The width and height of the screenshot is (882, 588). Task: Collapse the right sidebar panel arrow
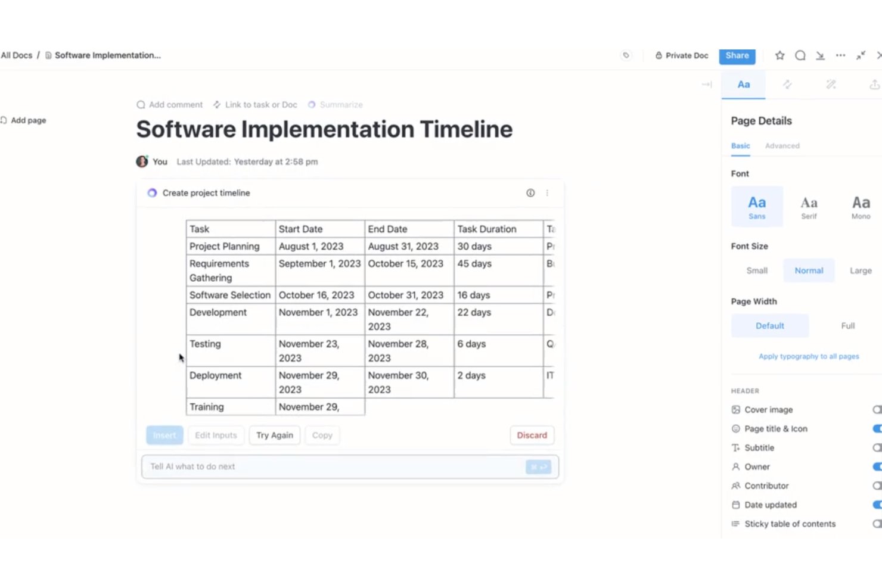pos(707,85)
